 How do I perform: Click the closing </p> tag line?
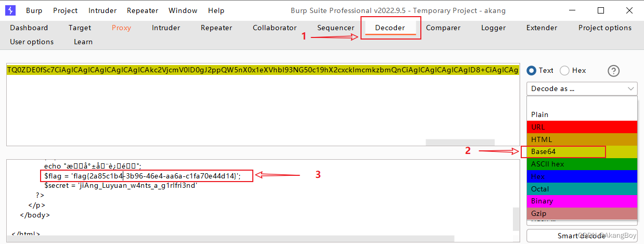tap(36, 204)
